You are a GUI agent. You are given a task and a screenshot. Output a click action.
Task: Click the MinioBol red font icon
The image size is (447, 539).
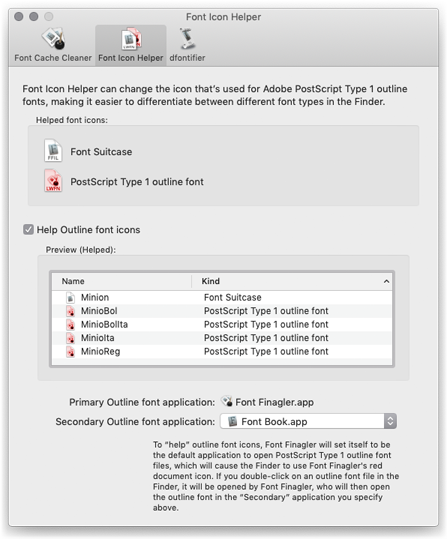tap(70, 311)
